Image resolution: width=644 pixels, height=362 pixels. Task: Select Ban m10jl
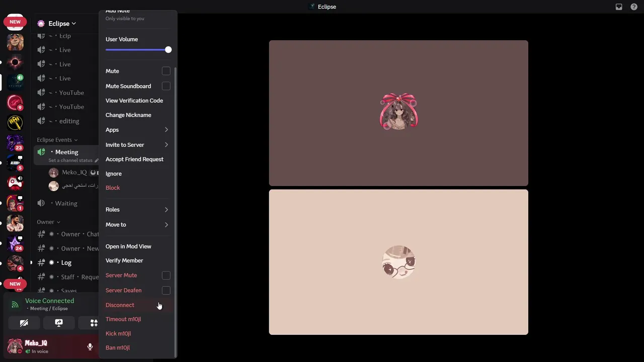[x=137, y=347]
